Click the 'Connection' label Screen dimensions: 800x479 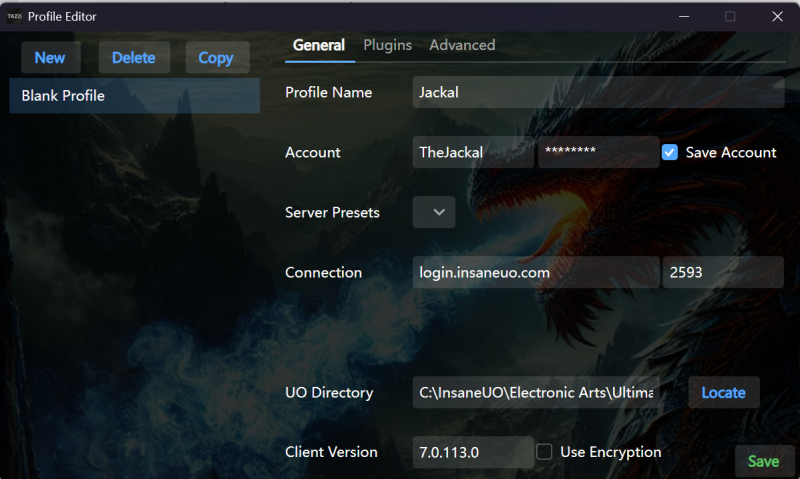323,272
